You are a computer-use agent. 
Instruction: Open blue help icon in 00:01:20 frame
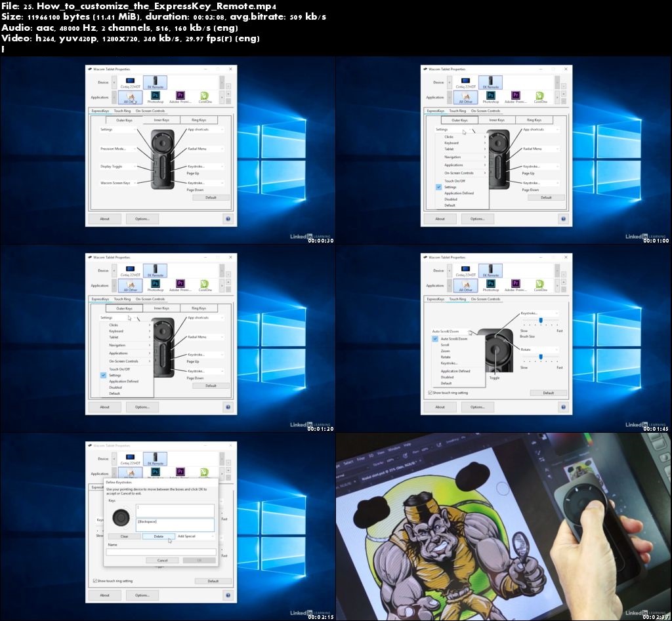tap(228, 407)
